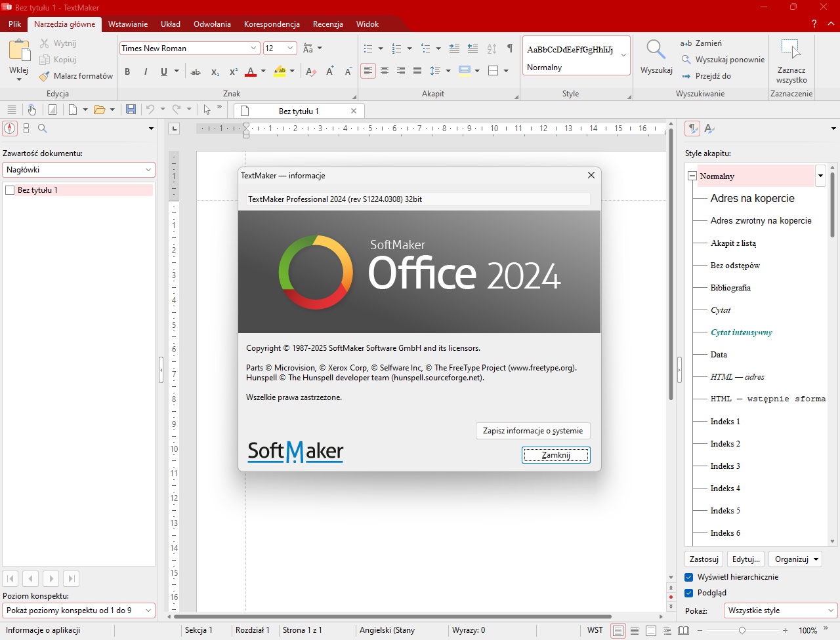Click the undo arrow in quick access toolbar

point(150,110)
